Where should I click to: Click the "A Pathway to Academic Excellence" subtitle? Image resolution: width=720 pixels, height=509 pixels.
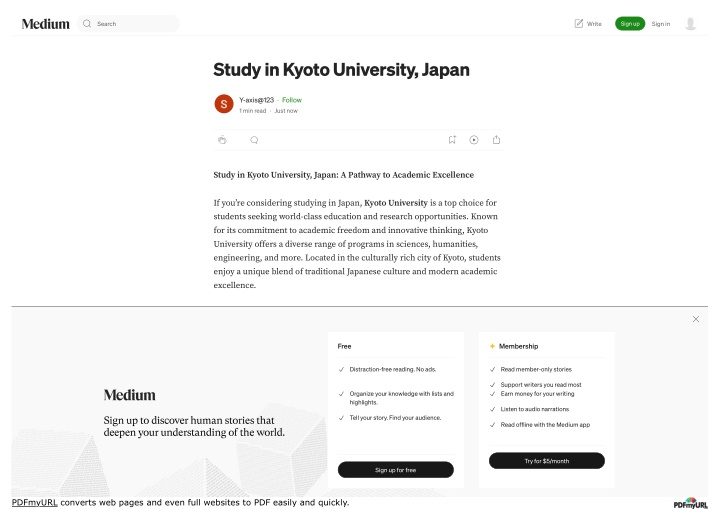[407, 175]
